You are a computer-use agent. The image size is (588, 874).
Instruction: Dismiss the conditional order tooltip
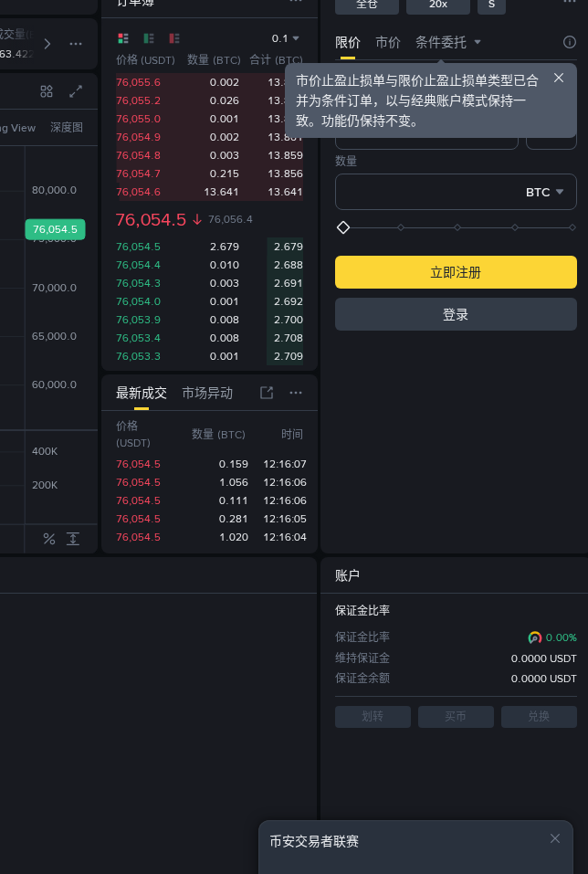(x=559, y=78)
